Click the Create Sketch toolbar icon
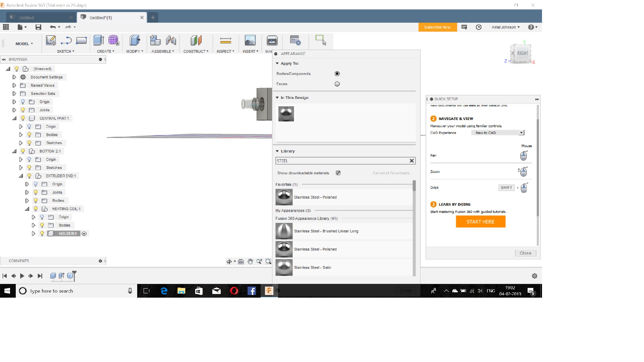Screen dimensions: 644x362 click(x=51, y=41)
